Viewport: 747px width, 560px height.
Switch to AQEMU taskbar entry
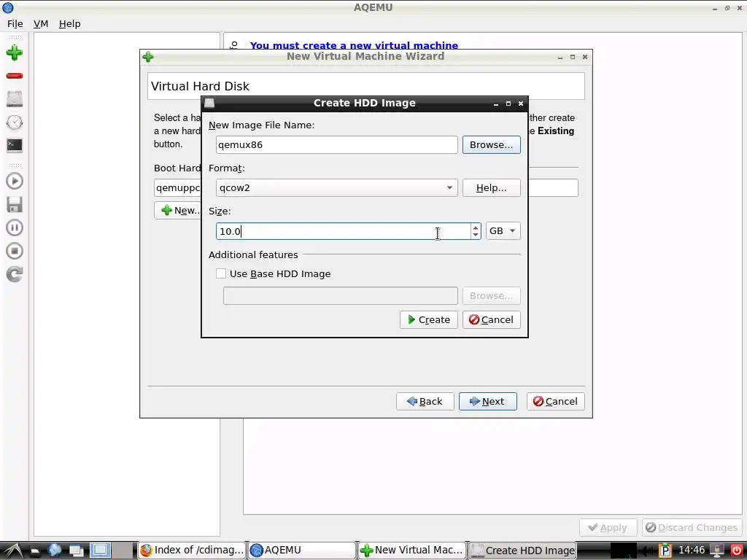[302, 550]
